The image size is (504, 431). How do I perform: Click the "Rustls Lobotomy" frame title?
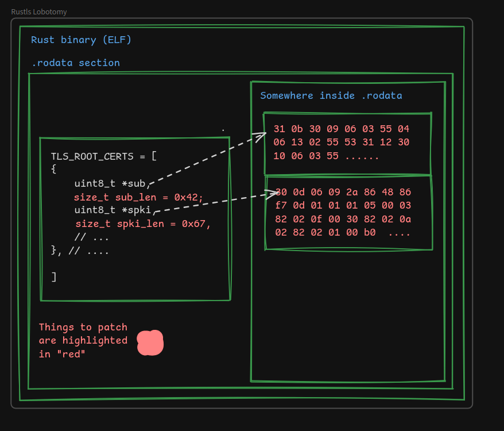pos(38,11)
